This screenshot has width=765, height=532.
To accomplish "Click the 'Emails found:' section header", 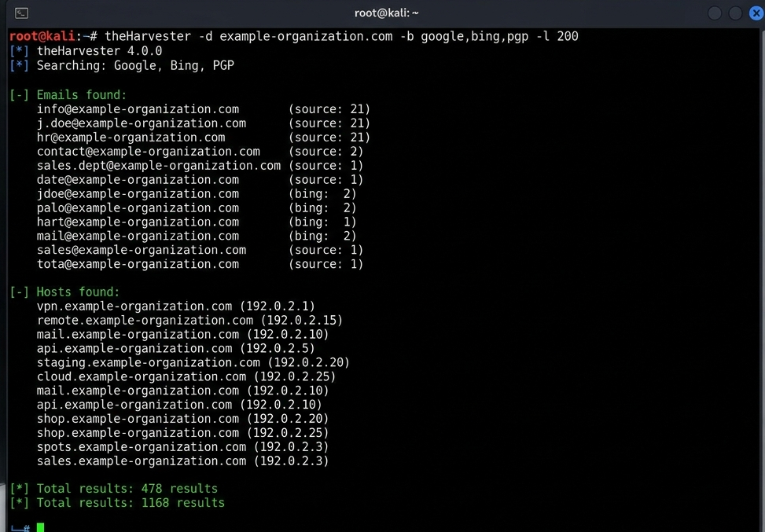I will pos(81,95).
